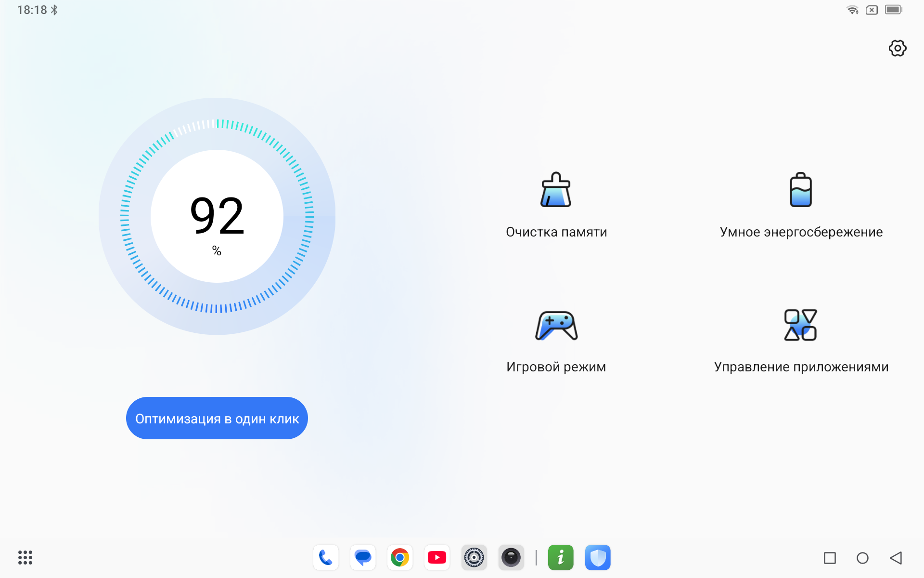Launch Chrome from the dock

400,558
